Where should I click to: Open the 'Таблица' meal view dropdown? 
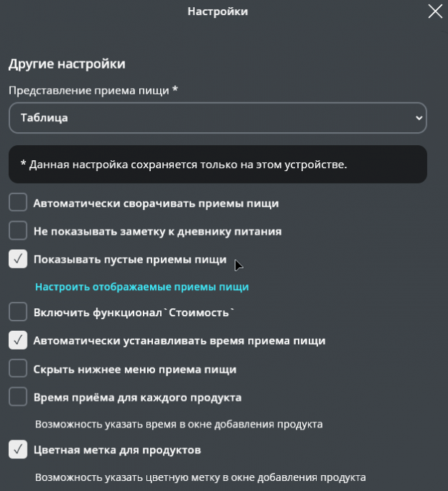(217, 118)
